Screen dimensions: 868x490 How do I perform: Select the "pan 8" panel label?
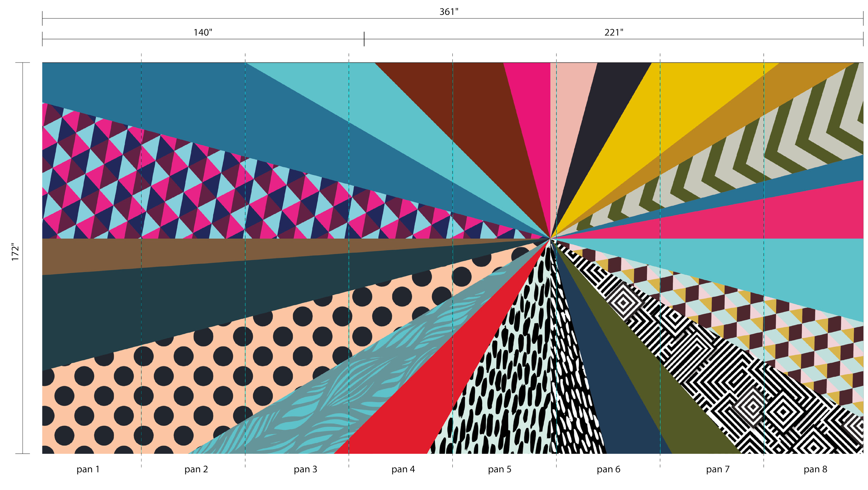816,470
